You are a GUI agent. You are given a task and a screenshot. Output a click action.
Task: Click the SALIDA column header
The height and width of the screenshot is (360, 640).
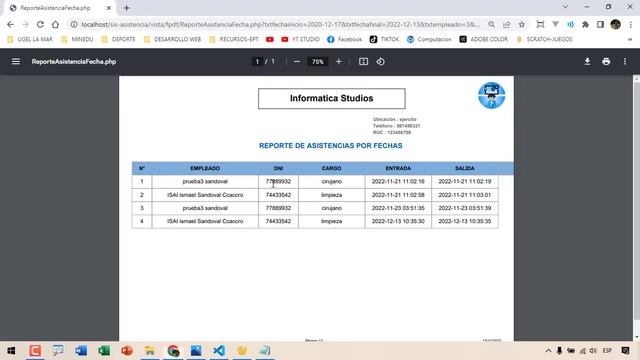pyautogui.click(x=464, y=168)
